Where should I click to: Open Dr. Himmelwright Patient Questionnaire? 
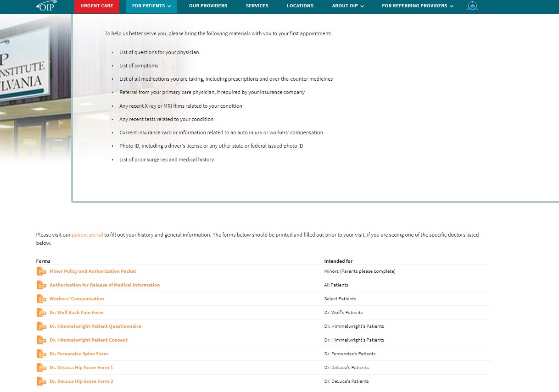(95, 326)
